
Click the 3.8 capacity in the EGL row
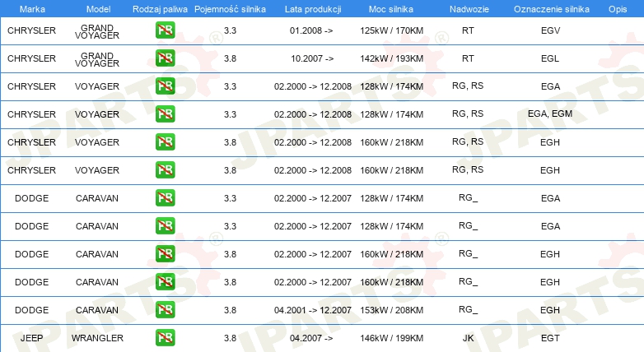(x=230, y=58)
